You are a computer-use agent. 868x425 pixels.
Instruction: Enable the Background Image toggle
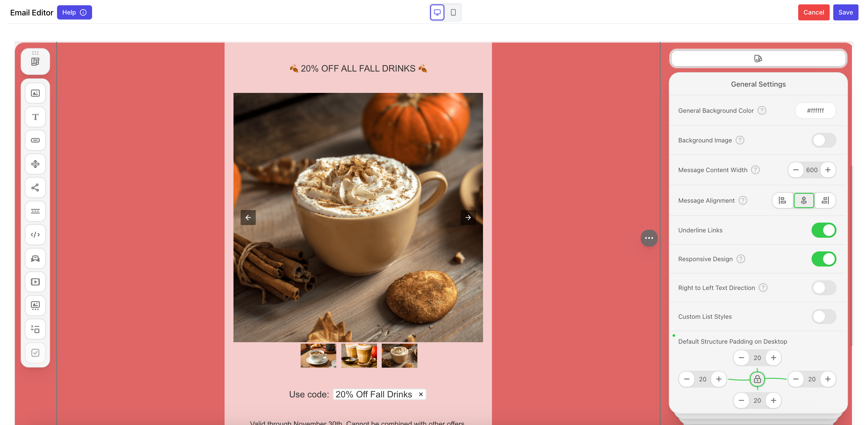823,140
